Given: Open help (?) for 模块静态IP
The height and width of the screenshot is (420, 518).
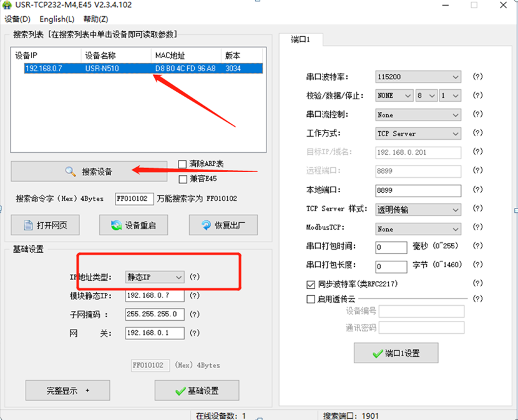Looking at the screenshot, I should [195, 296].
